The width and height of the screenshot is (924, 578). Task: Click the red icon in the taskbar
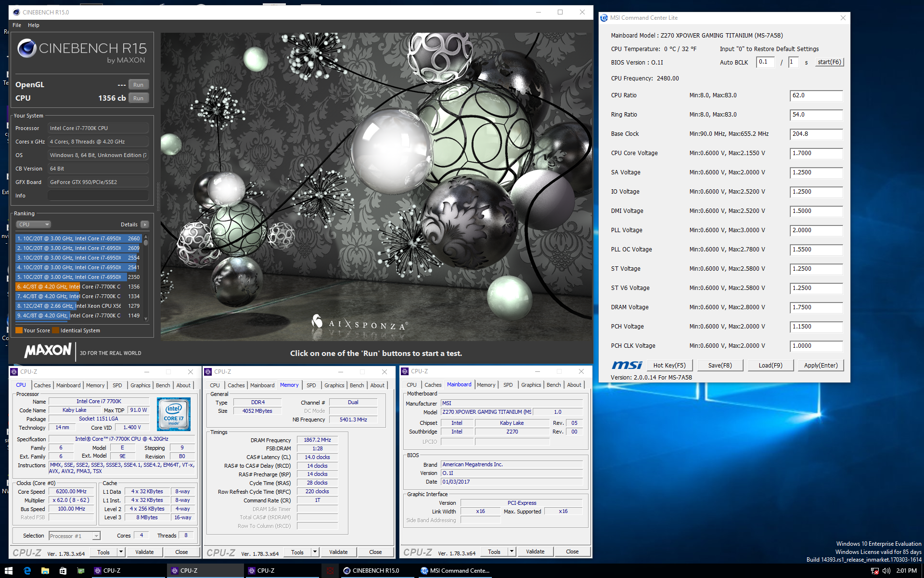[330, 571]
